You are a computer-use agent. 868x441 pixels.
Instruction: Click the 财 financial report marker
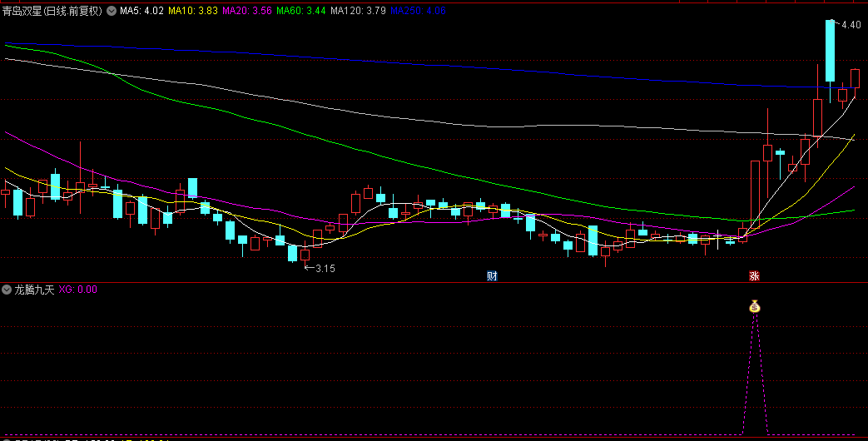(x=492, y=275)
